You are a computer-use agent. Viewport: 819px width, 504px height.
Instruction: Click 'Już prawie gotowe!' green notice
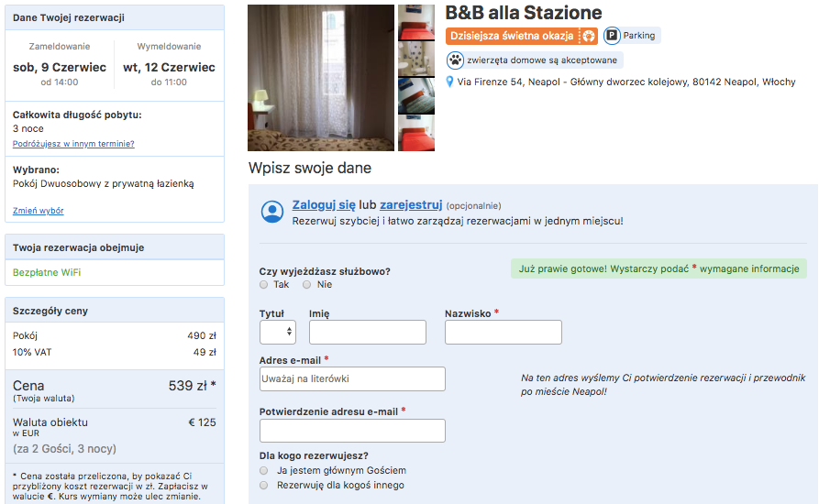[659, 268]
